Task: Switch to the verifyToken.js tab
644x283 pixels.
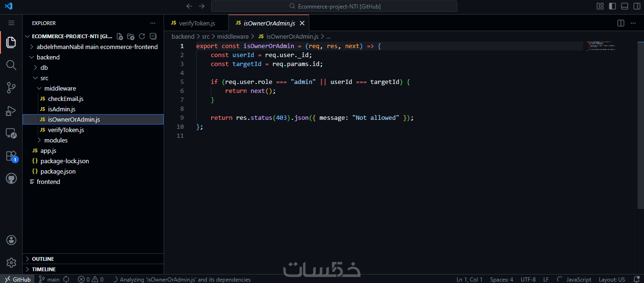Action: point(196,23)
